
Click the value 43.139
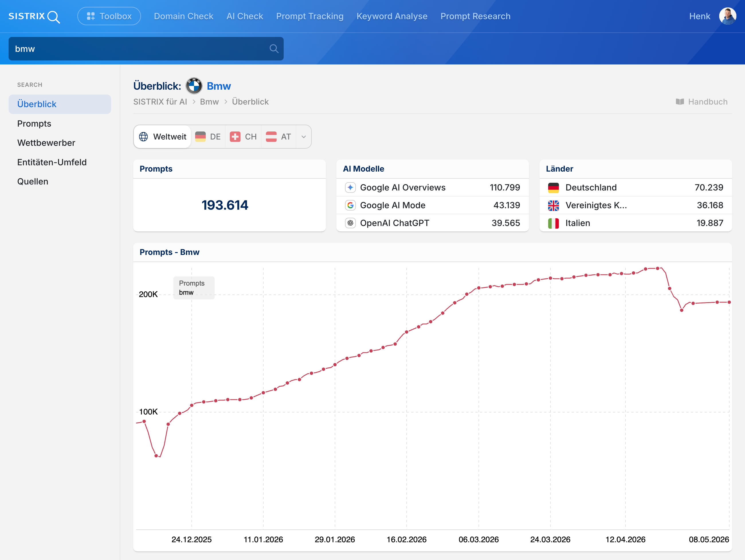coord(507,205)
